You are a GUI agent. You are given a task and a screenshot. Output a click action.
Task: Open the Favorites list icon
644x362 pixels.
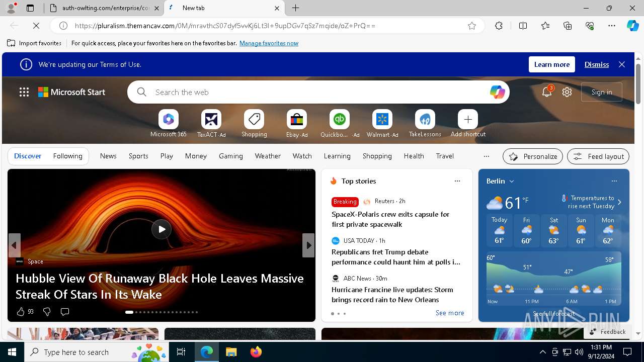[x=545, y=26]
